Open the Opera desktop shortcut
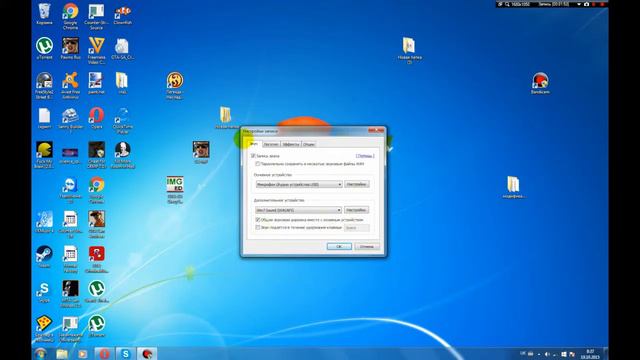Viewport: 640px width, 360px height. (96, 118)
